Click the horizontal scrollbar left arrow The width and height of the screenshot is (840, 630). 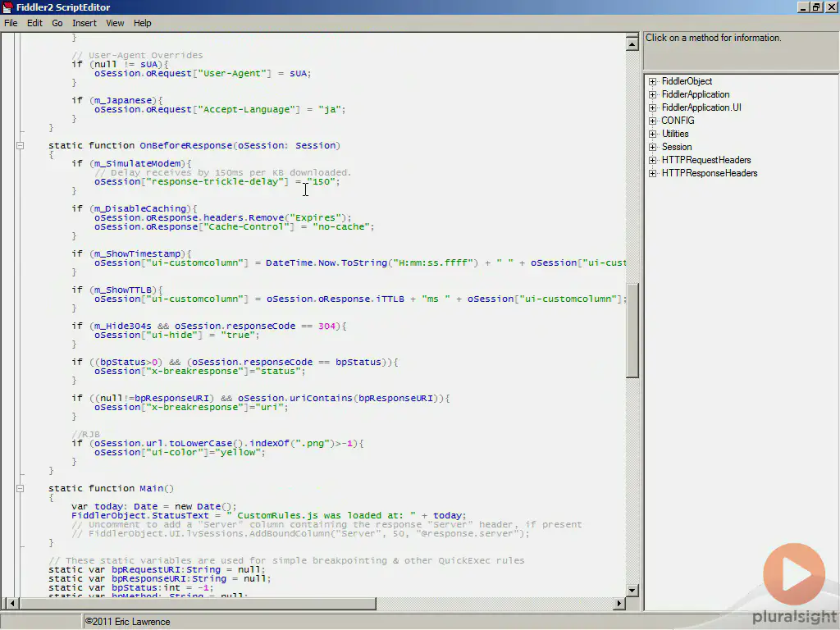pos(11,604)
